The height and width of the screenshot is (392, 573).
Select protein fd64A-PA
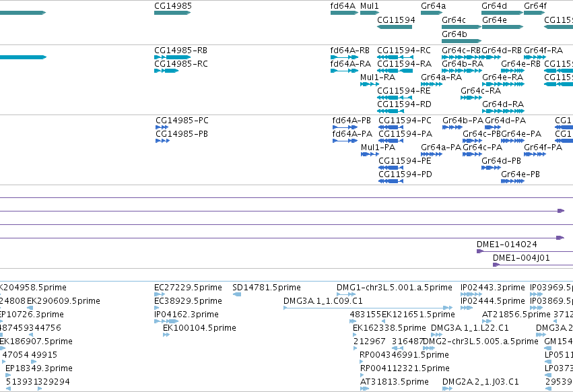(x=345, y=141)
